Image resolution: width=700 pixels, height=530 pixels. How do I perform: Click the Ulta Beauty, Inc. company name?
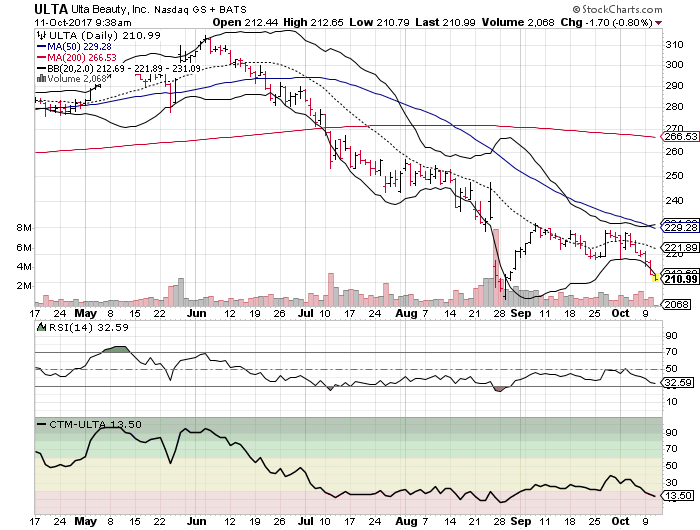coord(110,9)
